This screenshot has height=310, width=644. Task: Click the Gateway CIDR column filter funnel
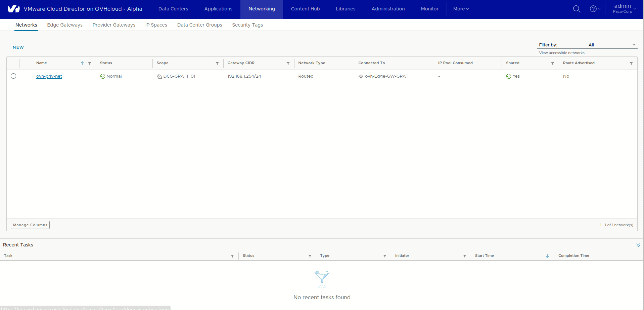[x=288, y=63]
